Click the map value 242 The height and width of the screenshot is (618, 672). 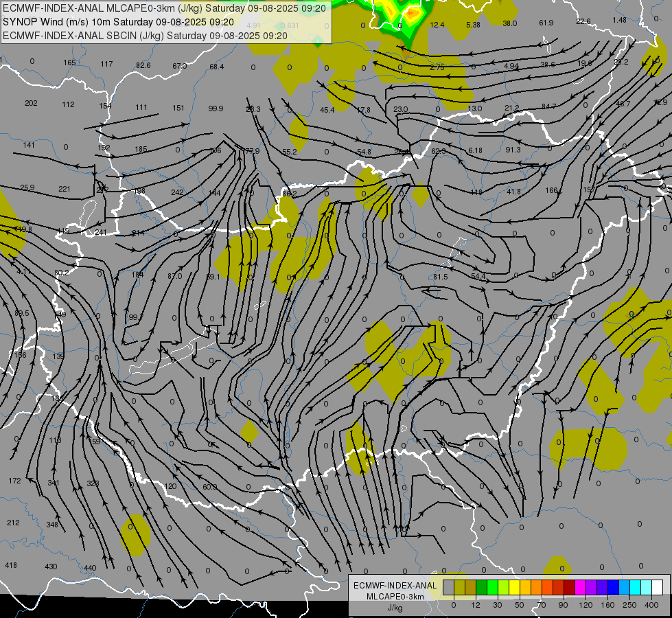pos(177,192)
